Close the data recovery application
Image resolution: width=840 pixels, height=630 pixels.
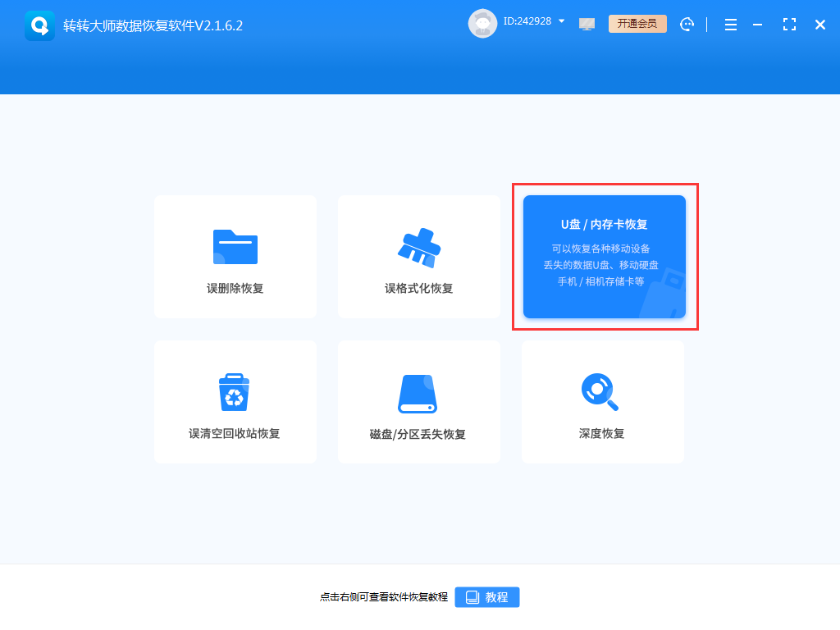click(819, 25)
